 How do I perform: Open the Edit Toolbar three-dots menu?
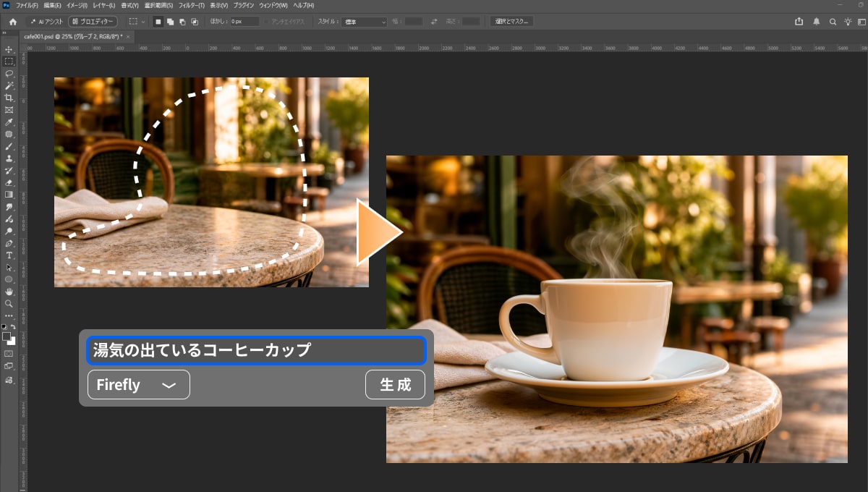(9, 315)
